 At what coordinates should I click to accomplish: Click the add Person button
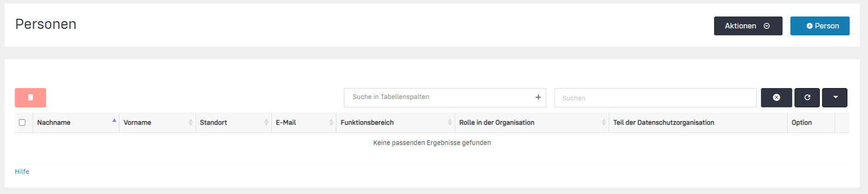click(x=819, y=26)
